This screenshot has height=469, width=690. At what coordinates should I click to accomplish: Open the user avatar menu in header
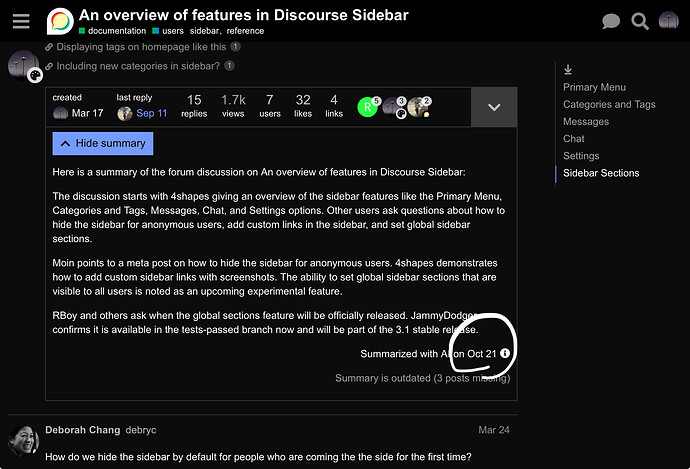coord(668,20)
